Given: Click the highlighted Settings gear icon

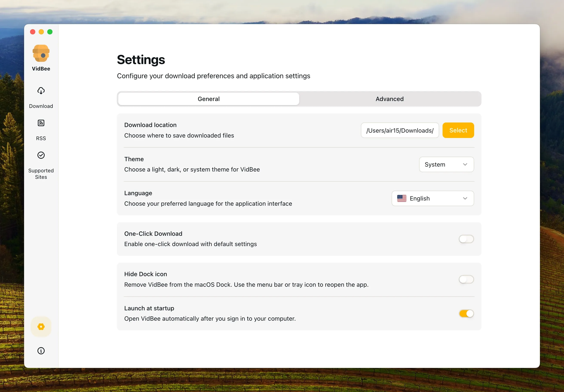Looking at the screenshot, I should (41, 327).
